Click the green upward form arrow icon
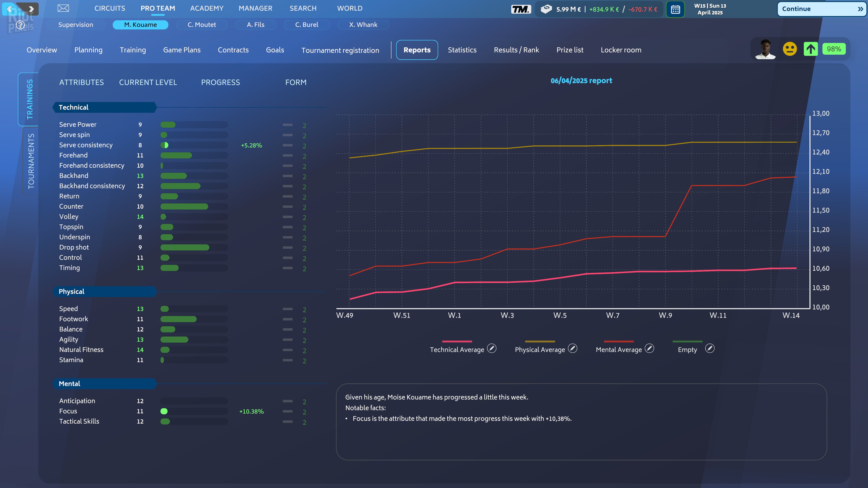 [x=811, y=49]
